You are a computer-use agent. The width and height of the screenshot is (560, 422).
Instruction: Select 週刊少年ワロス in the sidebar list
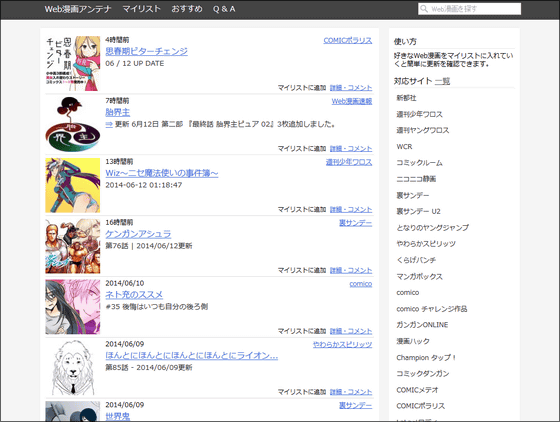(x=419, y=114)
